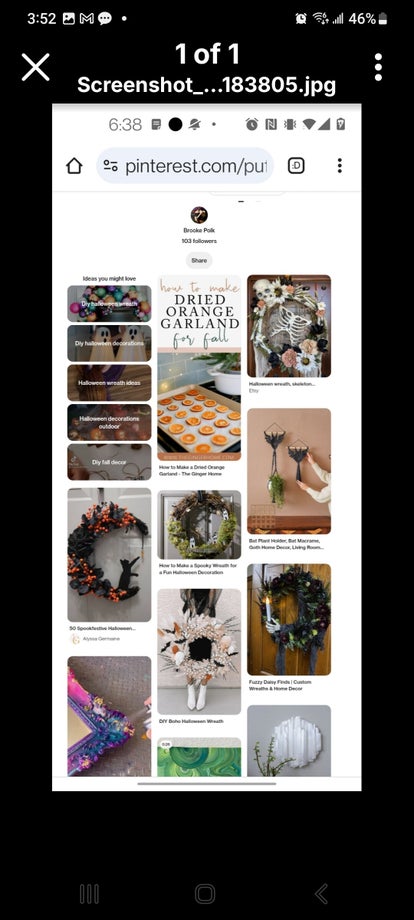Tap the Share button under Brooke Polk
The width and height of the screenshot is (414, 920).
click(x=199, y=261)
